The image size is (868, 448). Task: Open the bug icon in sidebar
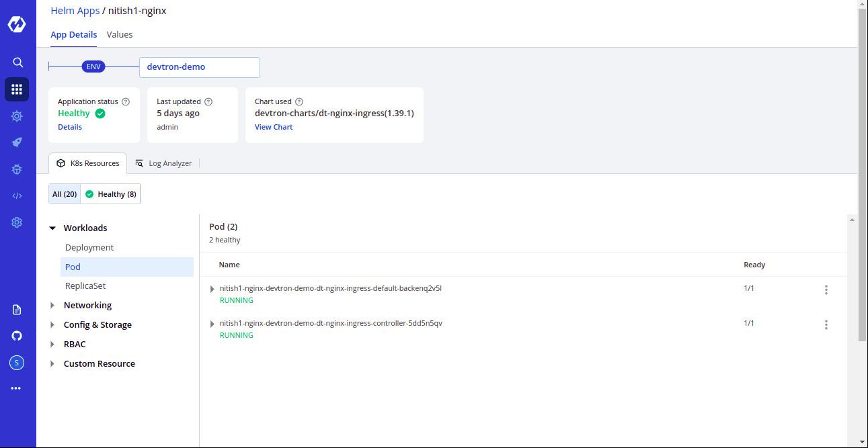tap(17, 169)
